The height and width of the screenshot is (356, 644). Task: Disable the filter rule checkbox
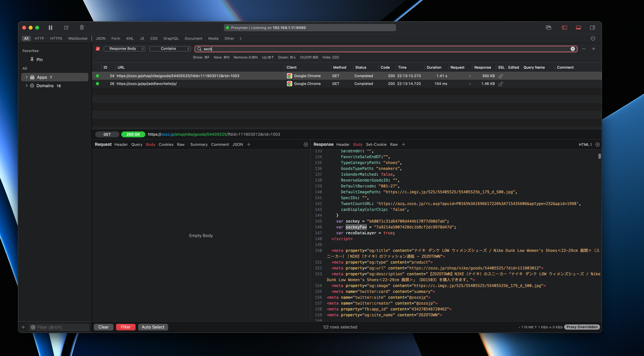(98, 49)
